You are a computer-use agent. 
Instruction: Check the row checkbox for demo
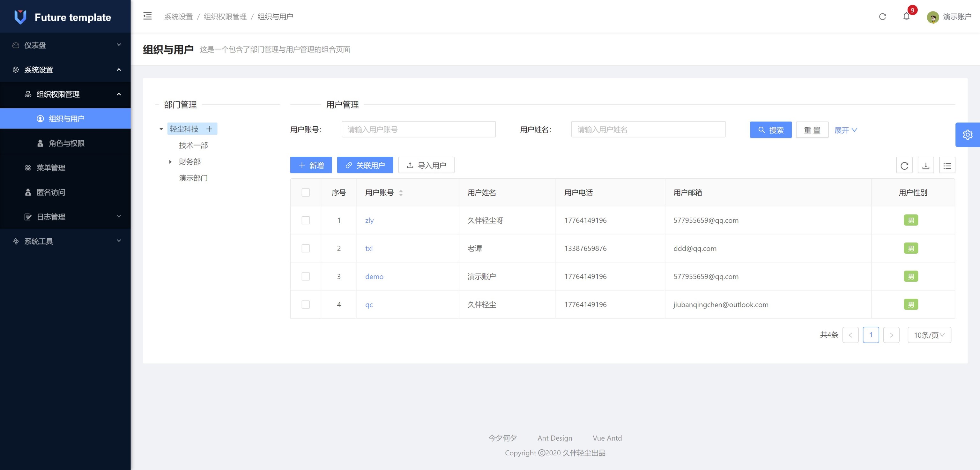click(x=306, y=276)
